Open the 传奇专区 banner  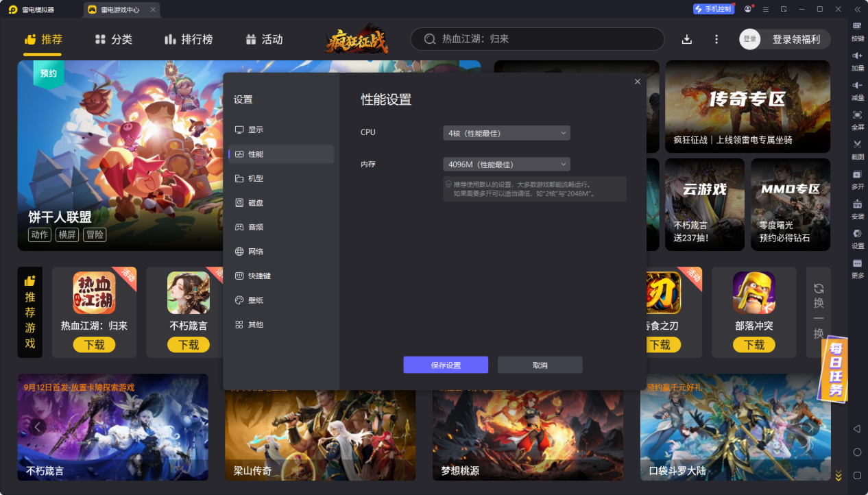point(748,106)
